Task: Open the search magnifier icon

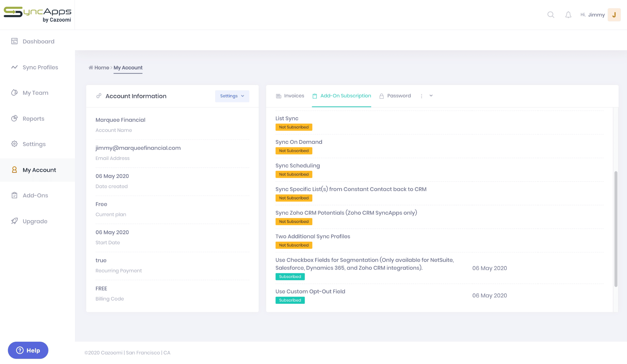Action: (551, 15)
